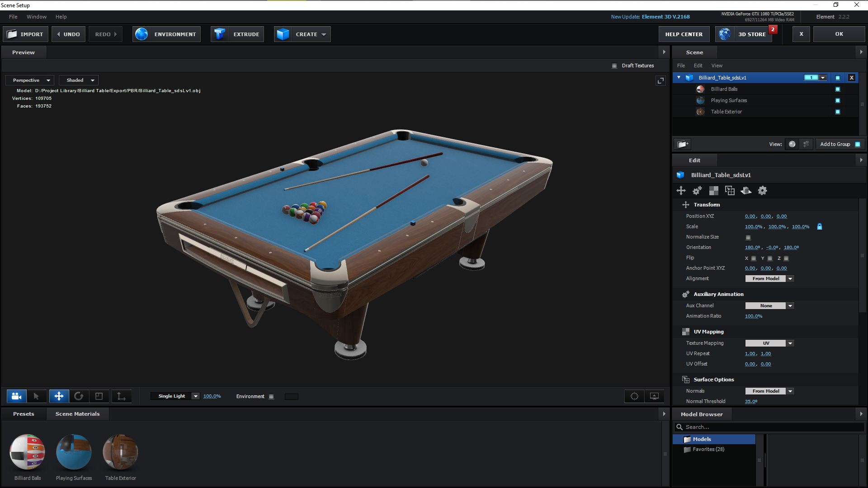
Task: Open the Transform section icon in the Edit panel
Action: 681,190
